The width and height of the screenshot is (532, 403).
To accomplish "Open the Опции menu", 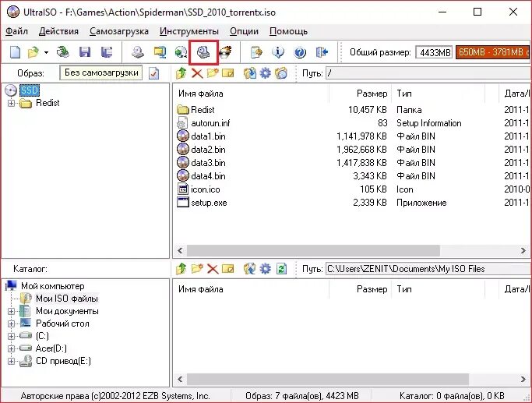I will (x=244, y=31).
